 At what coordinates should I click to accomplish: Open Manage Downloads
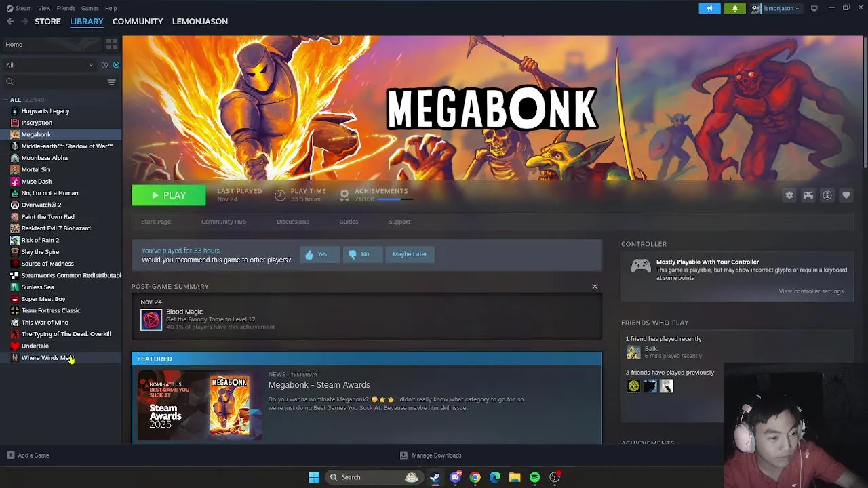431,455
